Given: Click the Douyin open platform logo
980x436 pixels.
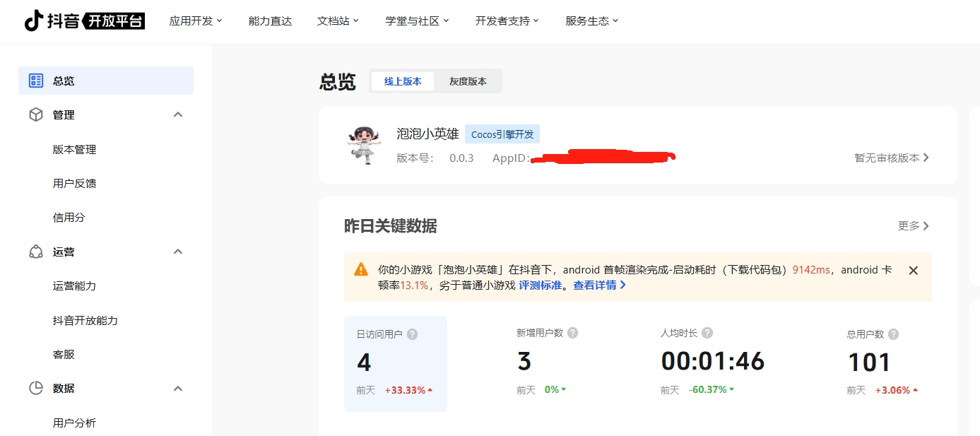Looking at the screenshot, I should click(84, 20).
